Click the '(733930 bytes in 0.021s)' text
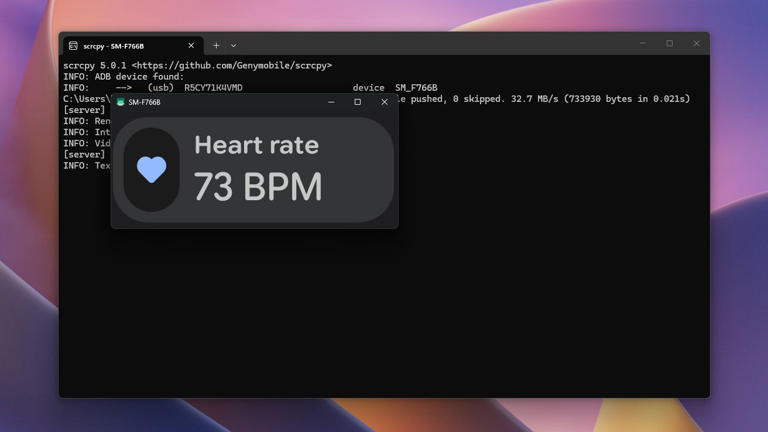This screenshot has height=432, width=768. coord(627,99)
